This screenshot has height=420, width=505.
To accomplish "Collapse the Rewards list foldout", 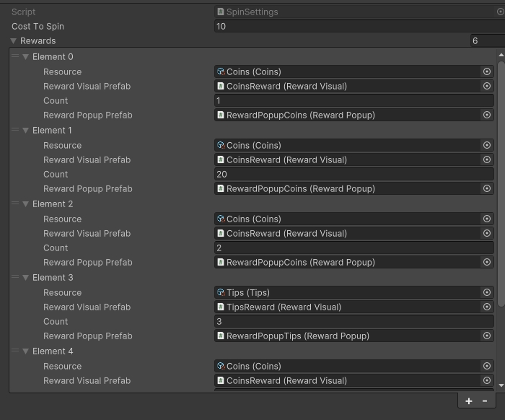I will tap(13, 41).
